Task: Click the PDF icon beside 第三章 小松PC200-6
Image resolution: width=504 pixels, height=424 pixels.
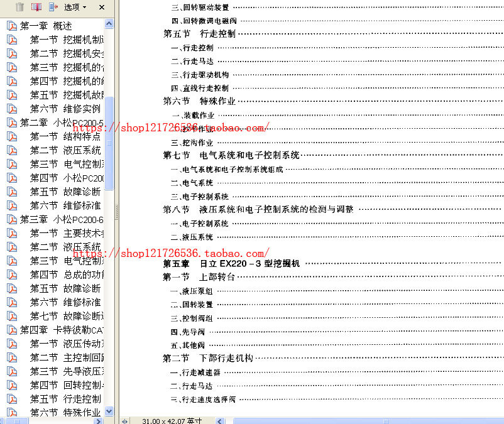Action: click(13, 219)
